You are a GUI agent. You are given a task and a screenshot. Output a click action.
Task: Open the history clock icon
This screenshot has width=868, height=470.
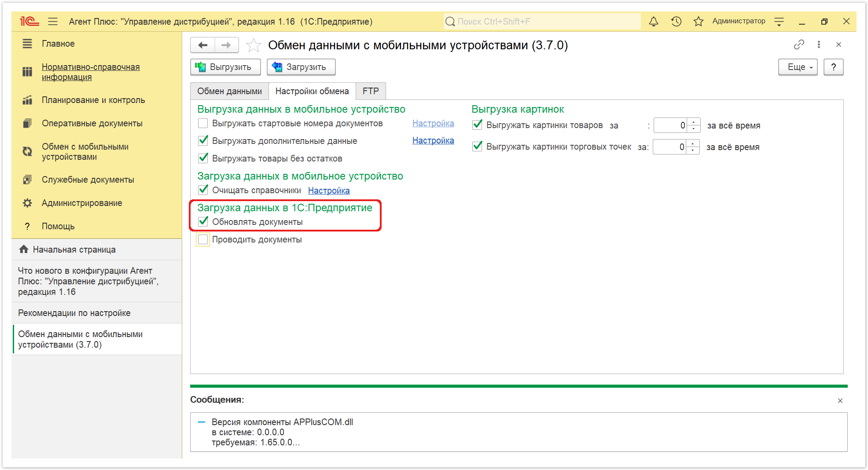[x=676, y=21]
